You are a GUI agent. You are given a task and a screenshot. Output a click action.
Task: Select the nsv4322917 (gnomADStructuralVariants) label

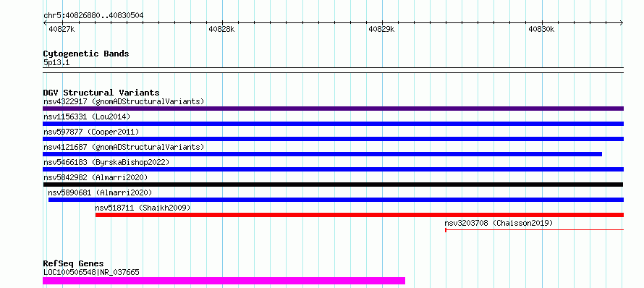pos(124,101)
